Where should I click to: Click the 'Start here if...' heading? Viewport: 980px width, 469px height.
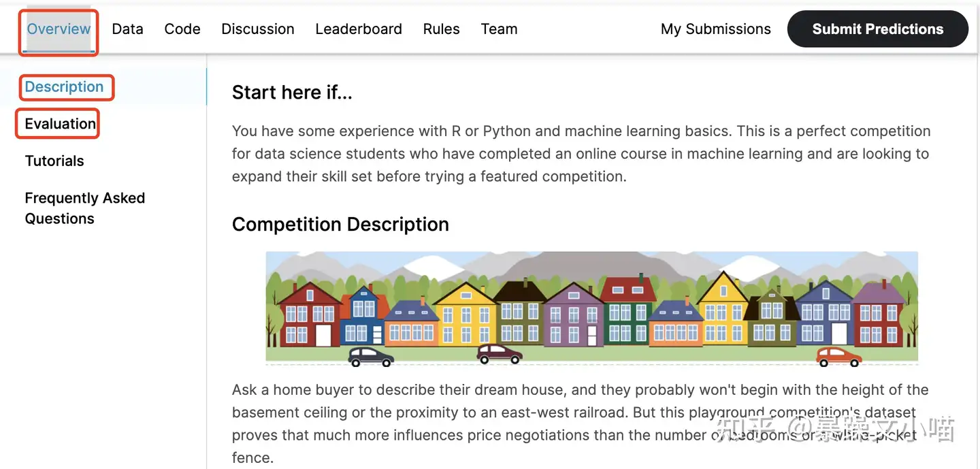click(292, 93)
